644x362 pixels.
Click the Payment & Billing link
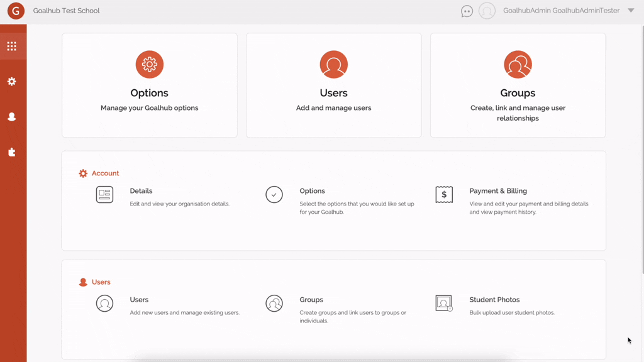(497, 190)
